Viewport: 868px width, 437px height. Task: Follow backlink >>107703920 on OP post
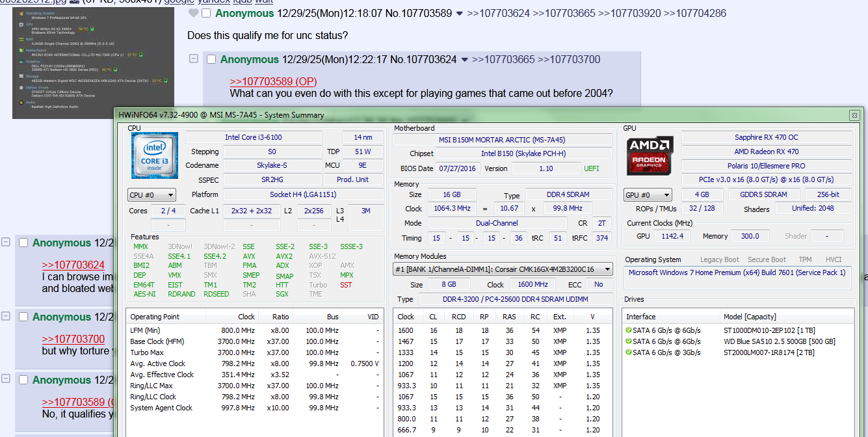(x=629, y=13)
